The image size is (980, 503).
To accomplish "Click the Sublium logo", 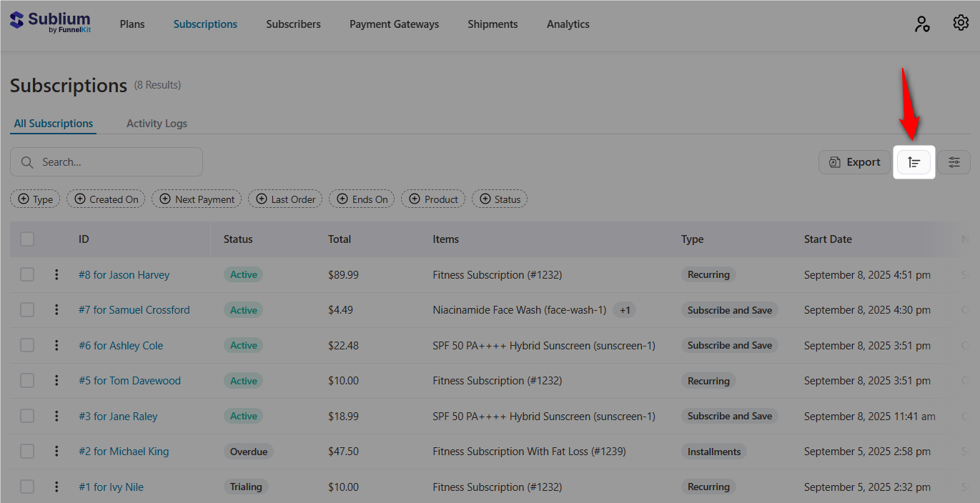I will click(50, 21).
